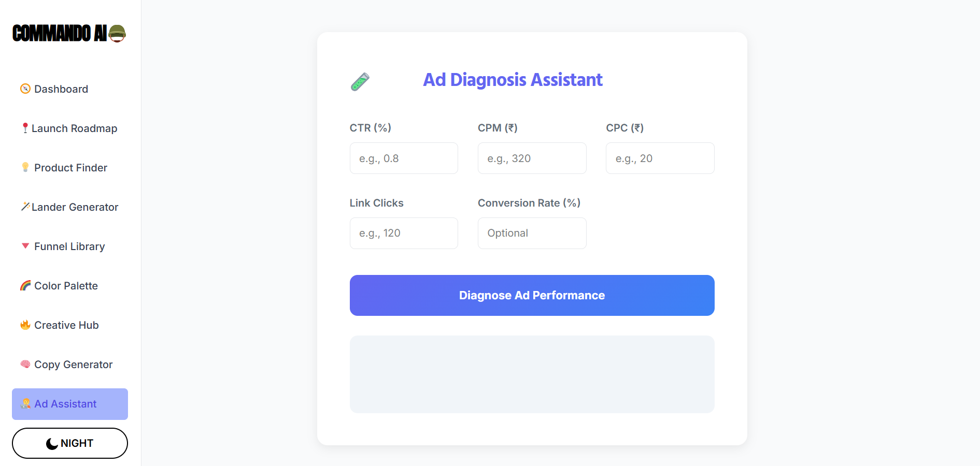The width and height of the screenshot is (980, 466).
Task: Open the Ad Assistant menu item
Action: click(x=70, y=404)
